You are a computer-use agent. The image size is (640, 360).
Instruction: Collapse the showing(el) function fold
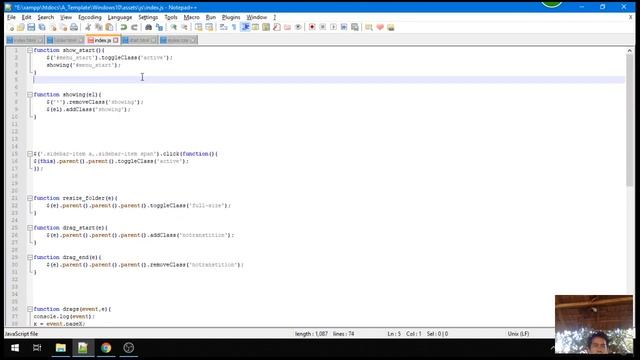coord(30,95)
